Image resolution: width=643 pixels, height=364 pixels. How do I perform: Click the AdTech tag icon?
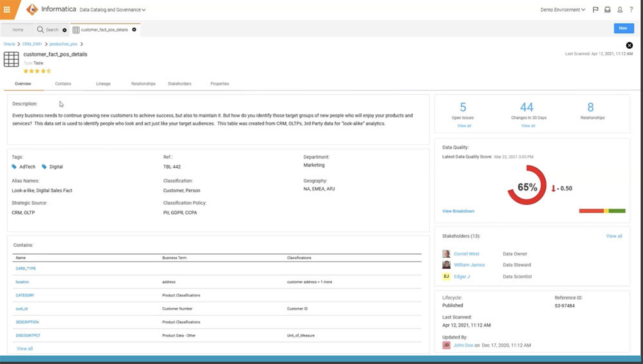pyautogui.click(x=15, y=167)
